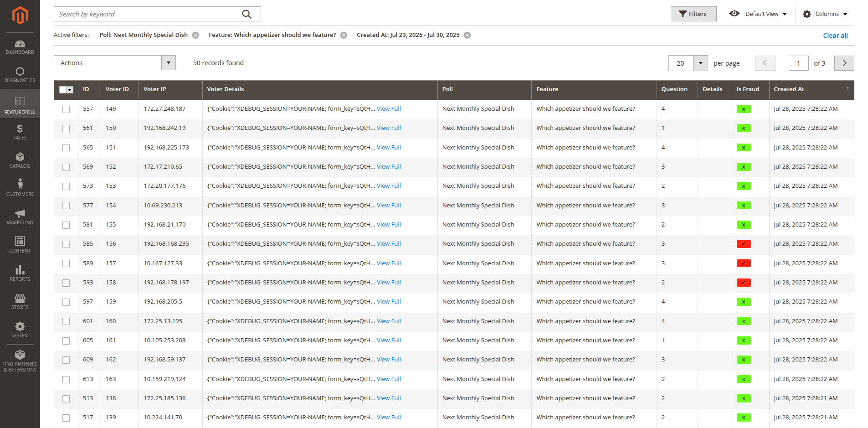This screenshot has width=868, height=428.
Task: Open the Stores sidebar menu
Action: (x=20, y=301)
